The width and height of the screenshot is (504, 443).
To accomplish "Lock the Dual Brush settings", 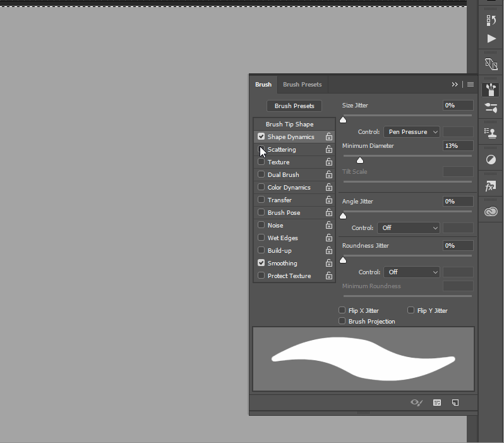I will tap(329, 174).
